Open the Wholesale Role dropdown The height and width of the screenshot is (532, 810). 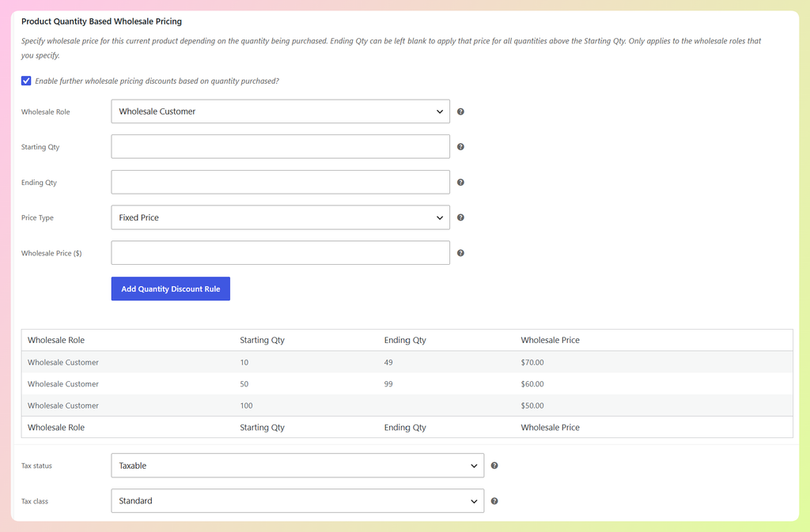point(281,111)
